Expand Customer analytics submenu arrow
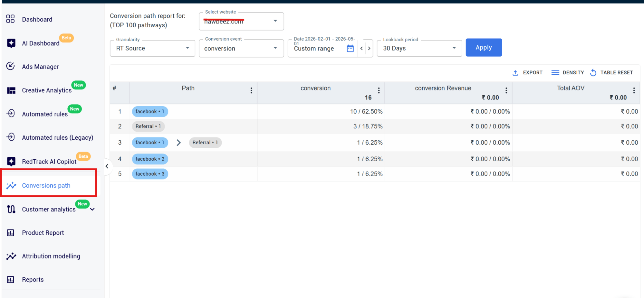This screenshot has height=298, width=644. pos(92,210)
